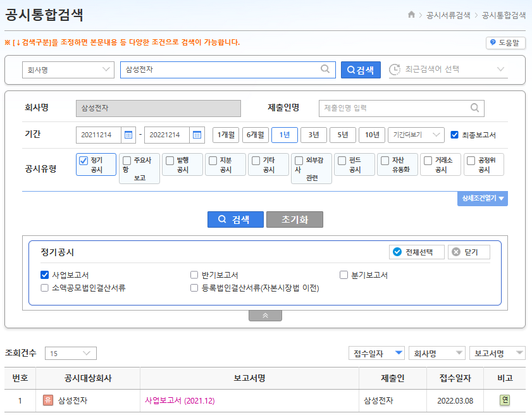
Task: Select the 1개월 period button
Action: click(x=226, y=135)
